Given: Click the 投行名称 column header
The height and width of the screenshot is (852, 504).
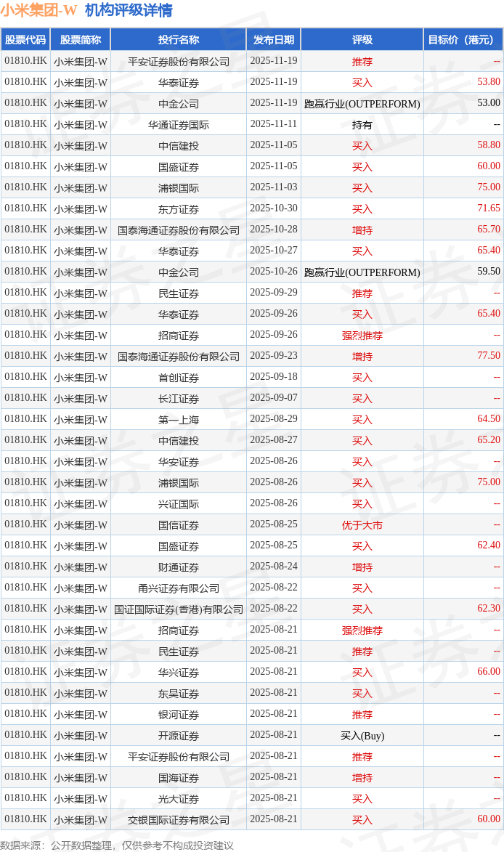Looking at the screenshot, I should [178, 40].
